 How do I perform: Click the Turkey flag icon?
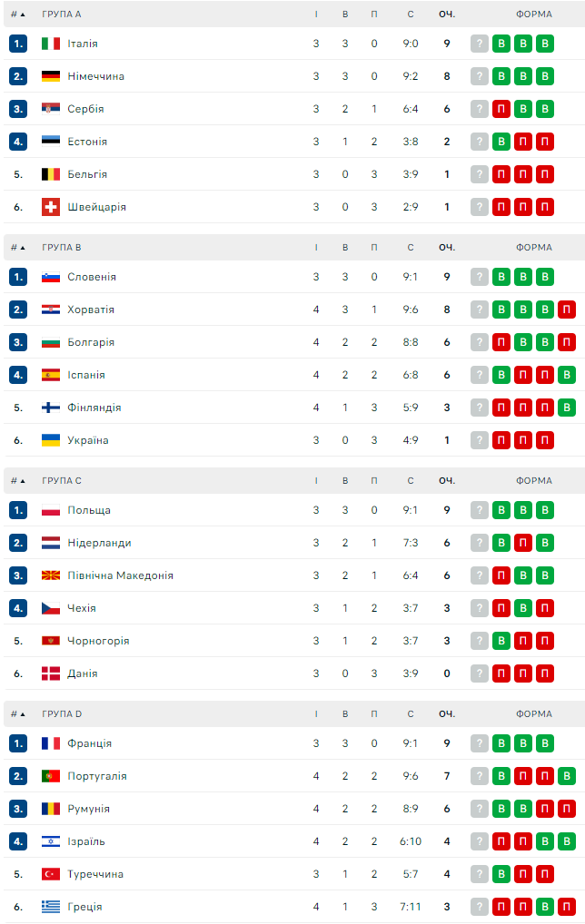(x=51, y=874)
